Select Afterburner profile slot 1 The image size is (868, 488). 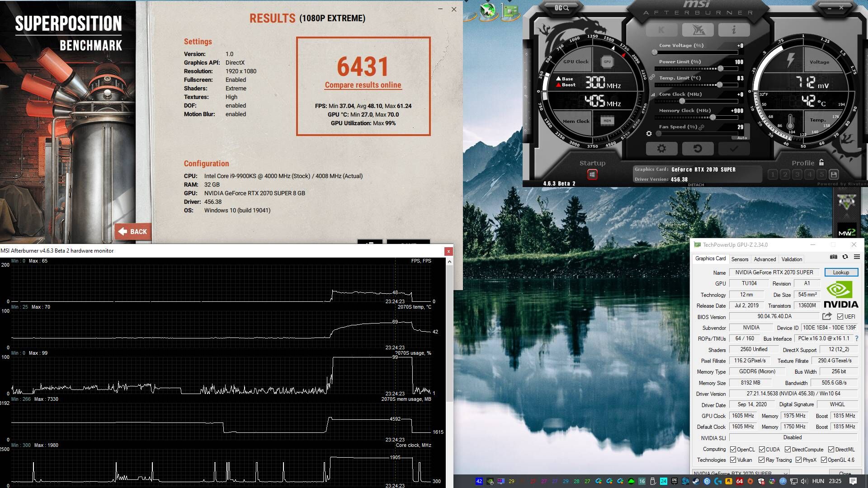point(773,174)
